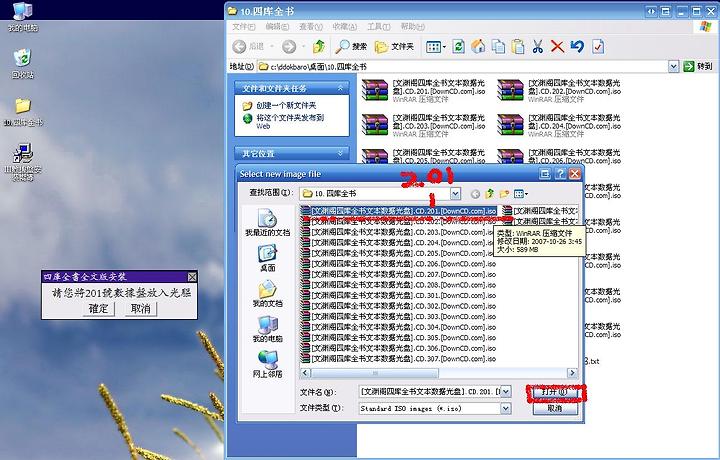Click the Explorer address bar path
The height and width of the screenshot is (460, 720).
coord(463,67)
